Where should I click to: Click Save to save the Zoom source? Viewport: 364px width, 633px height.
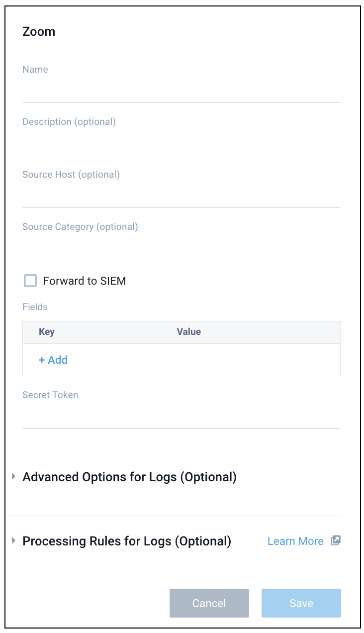click(x=301, y=603)
